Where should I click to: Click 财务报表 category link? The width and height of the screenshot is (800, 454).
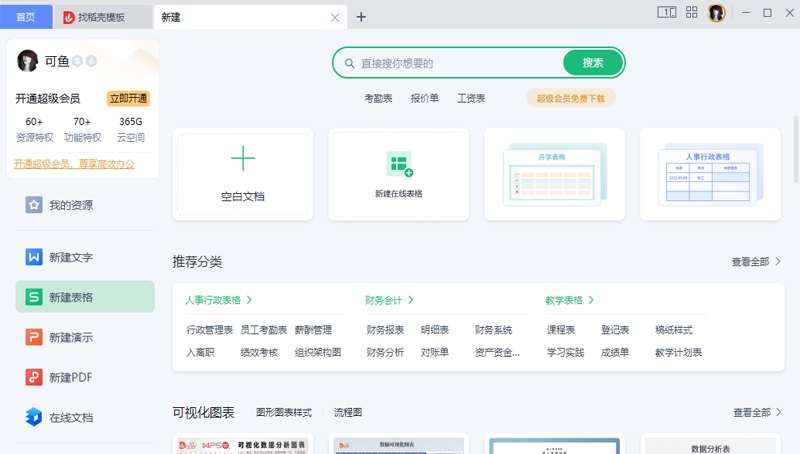[385, 330]
